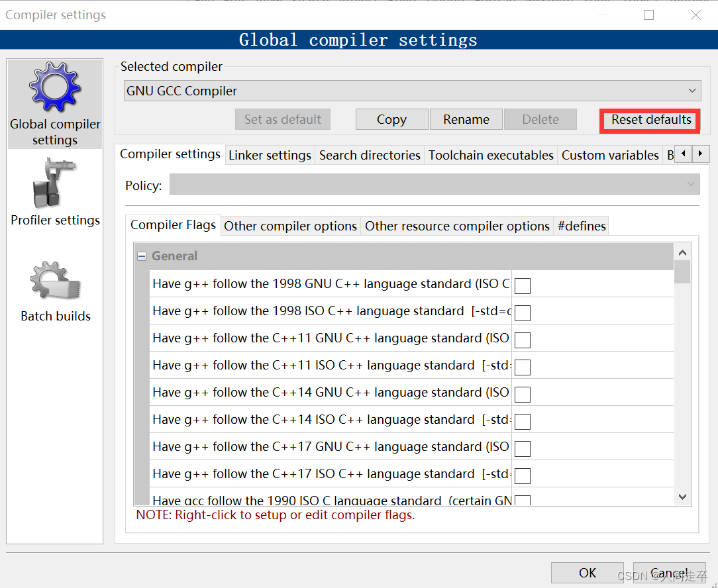Tick C++17 GNU C++ standard checkbox
Screen dimensions: 718x588
(x=523, y=449)
